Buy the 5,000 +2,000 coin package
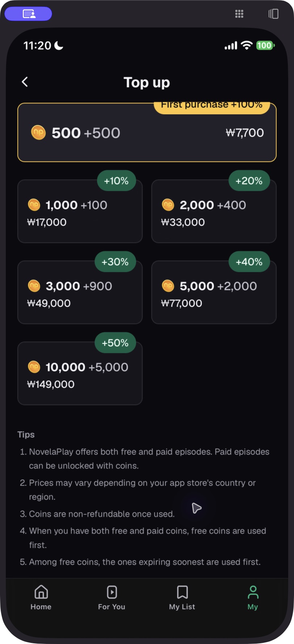294x644 pixels. pyautogui.click(x=214, y=292)
